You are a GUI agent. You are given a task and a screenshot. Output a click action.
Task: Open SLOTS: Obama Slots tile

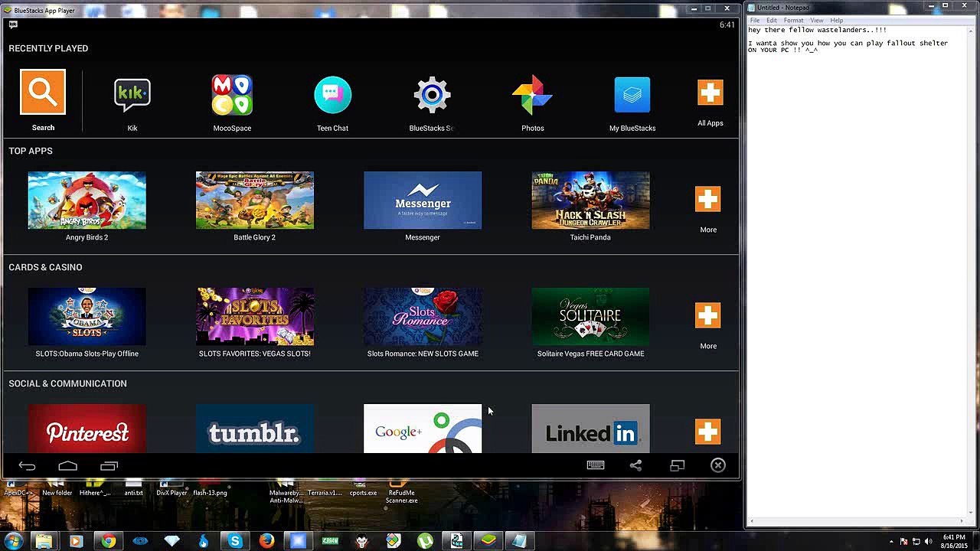pyautogui.click(x=87, y=317)
